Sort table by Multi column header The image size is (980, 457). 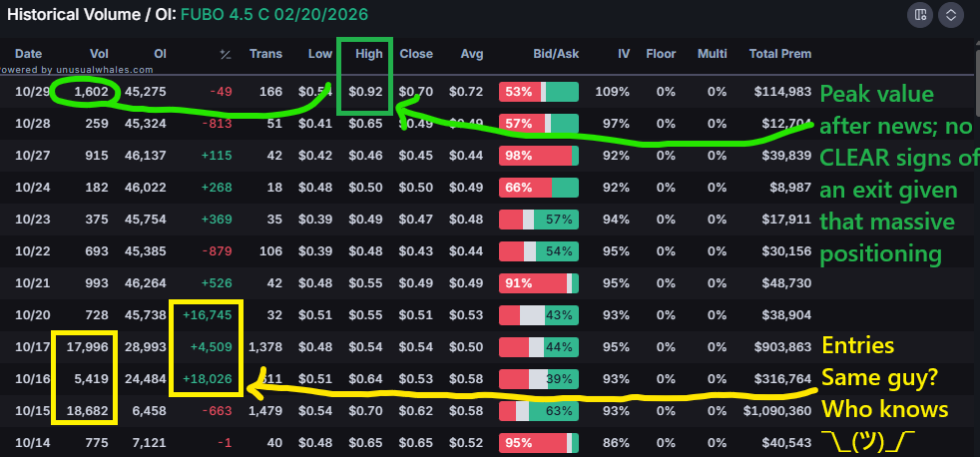(713, 54)
